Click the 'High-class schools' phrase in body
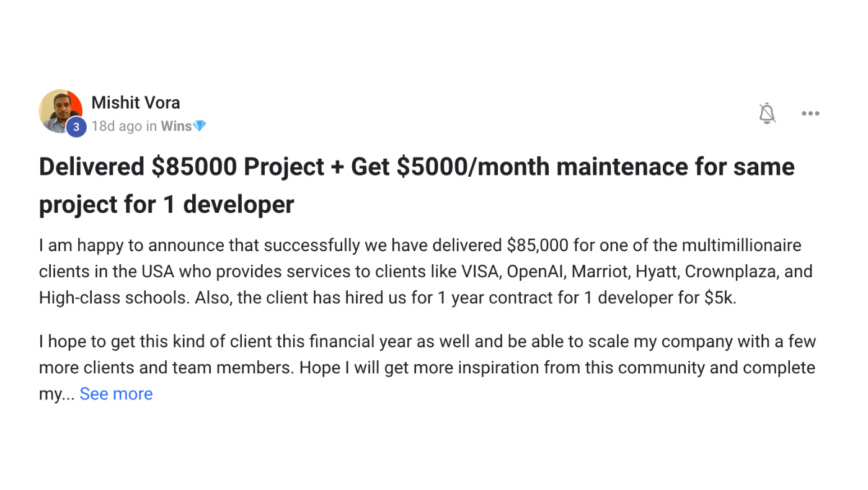Screen dimensions: 868x490 click(x=114, y=298)
